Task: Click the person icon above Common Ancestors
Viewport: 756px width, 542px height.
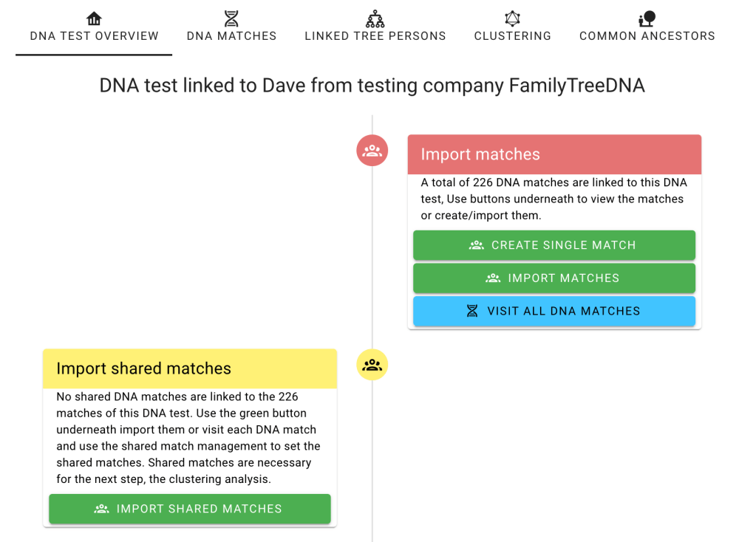Action: tap(647, 18)
